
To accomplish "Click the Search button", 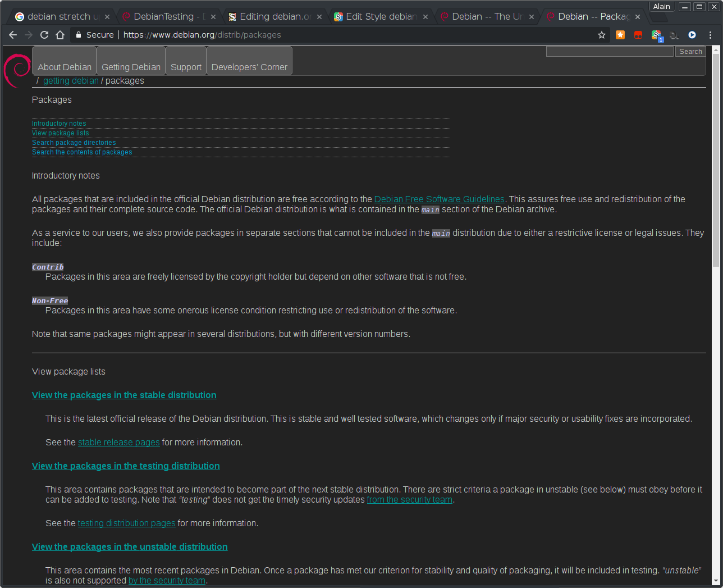I will pyautogui.click(x=690, y=51).
